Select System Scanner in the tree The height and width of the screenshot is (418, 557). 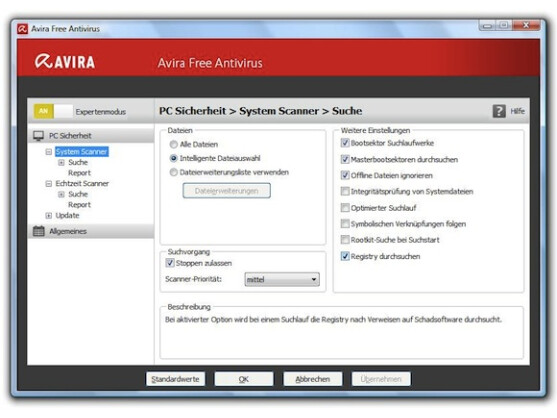coord(82,152)
